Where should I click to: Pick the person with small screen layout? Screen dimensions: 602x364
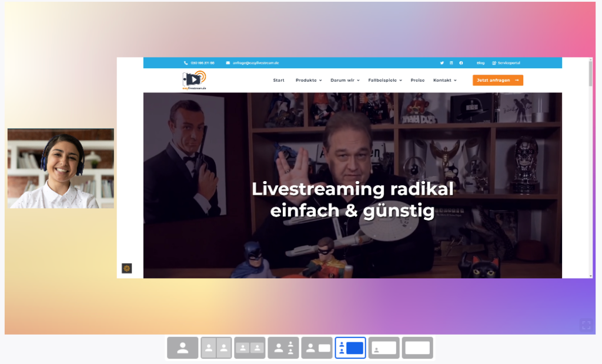tap(317, 348)
